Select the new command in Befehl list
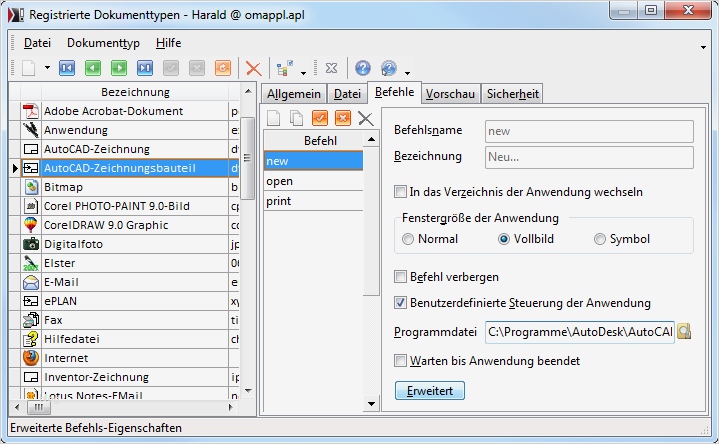719x444 pixels. click(x=313, y=161)
